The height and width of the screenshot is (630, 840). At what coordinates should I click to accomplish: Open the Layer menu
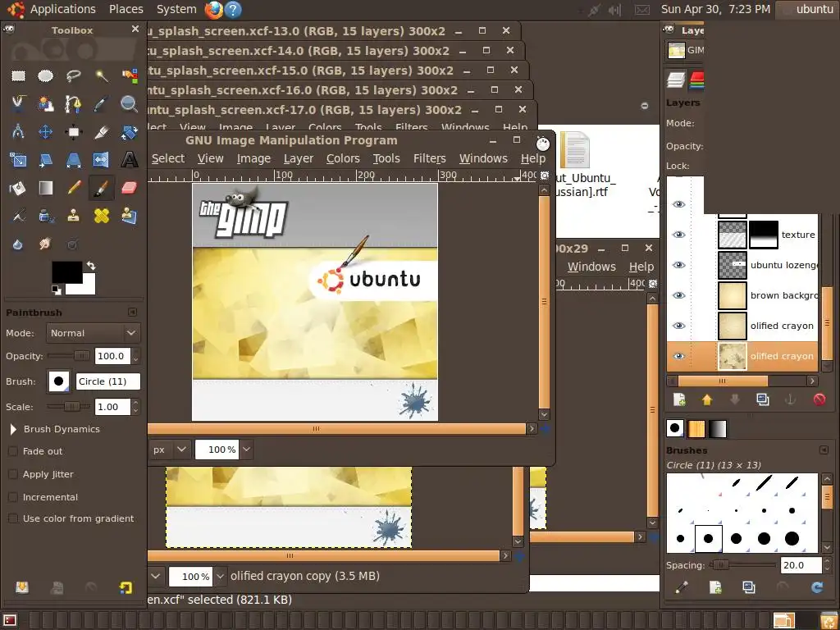click(299, 158)
